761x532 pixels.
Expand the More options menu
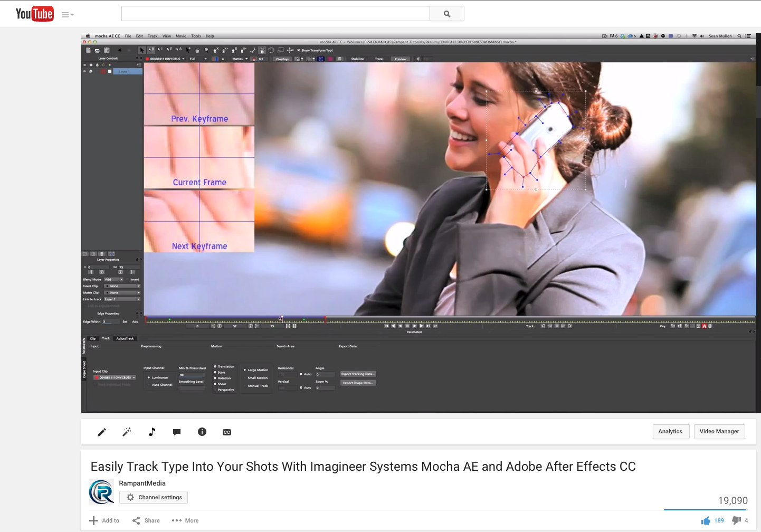tap(185, 520)
